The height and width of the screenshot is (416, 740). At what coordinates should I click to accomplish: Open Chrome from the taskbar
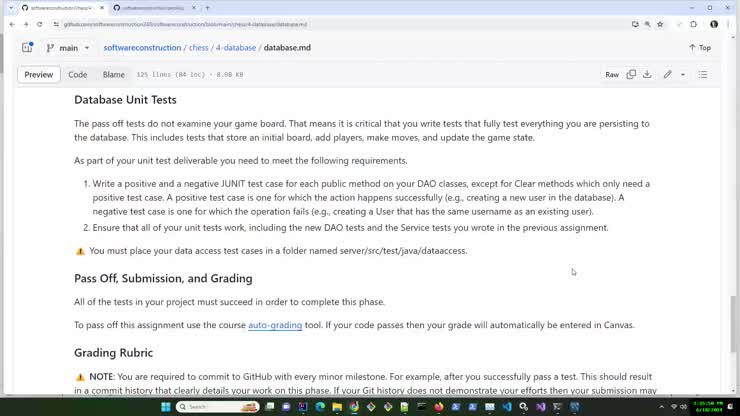tap(354, 407)
